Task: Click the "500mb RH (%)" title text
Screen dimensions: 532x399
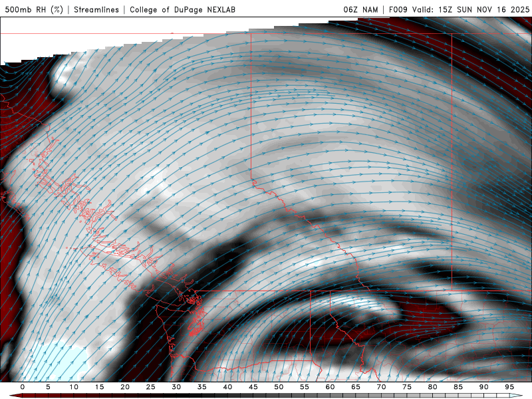Action: [34, 9]
